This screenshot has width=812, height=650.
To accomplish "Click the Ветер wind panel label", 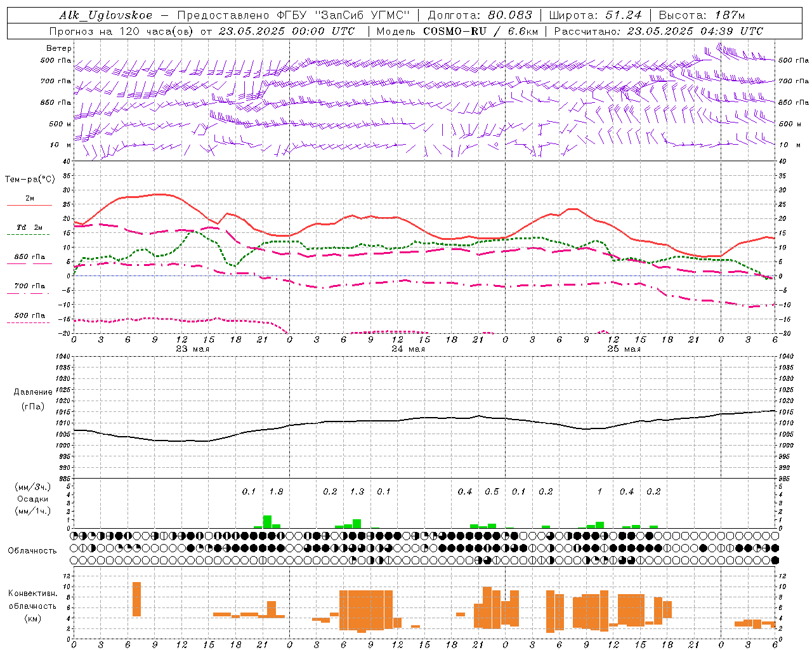I will click(59, 48).
